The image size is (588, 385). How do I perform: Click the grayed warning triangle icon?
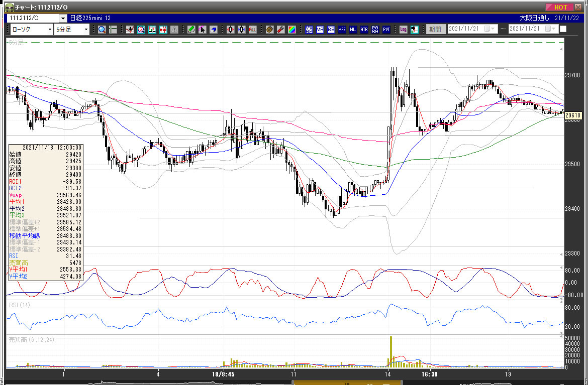click(x=174, y=29)
